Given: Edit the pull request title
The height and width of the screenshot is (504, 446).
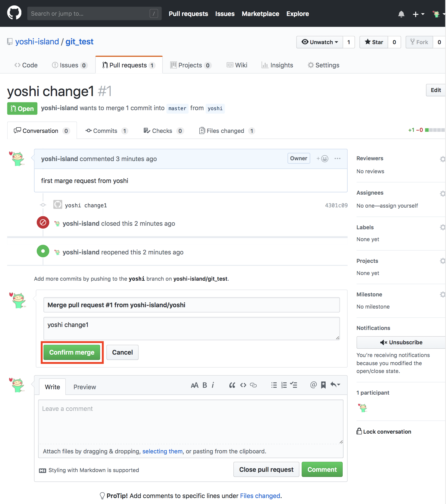Looking at the screenshot, I should pos(436,90).
